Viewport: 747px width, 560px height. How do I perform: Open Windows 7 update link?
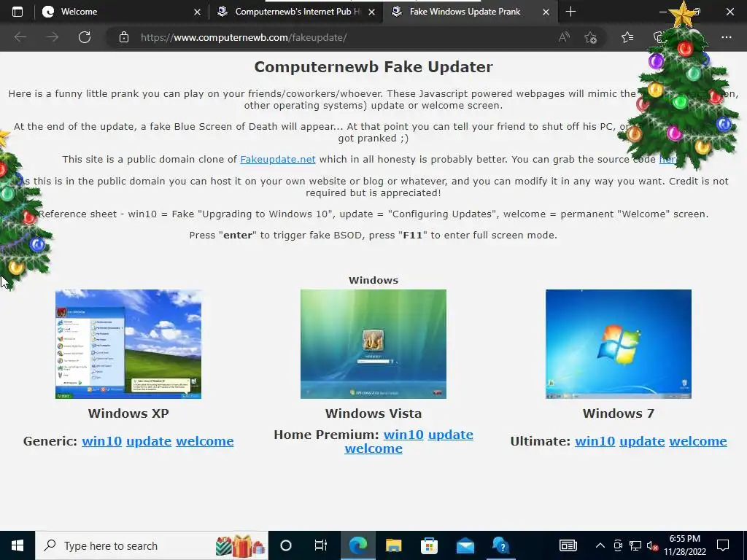642,441
